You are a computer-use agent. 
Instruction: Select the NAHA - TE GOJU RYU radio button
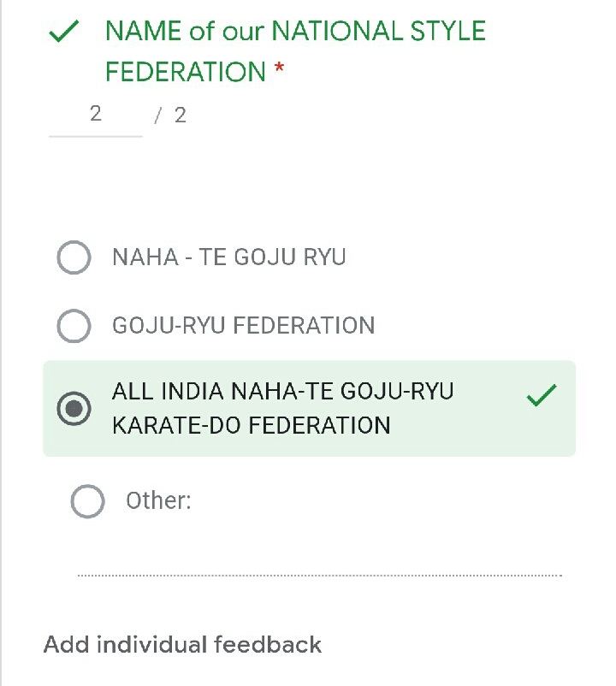coord(74,257)
